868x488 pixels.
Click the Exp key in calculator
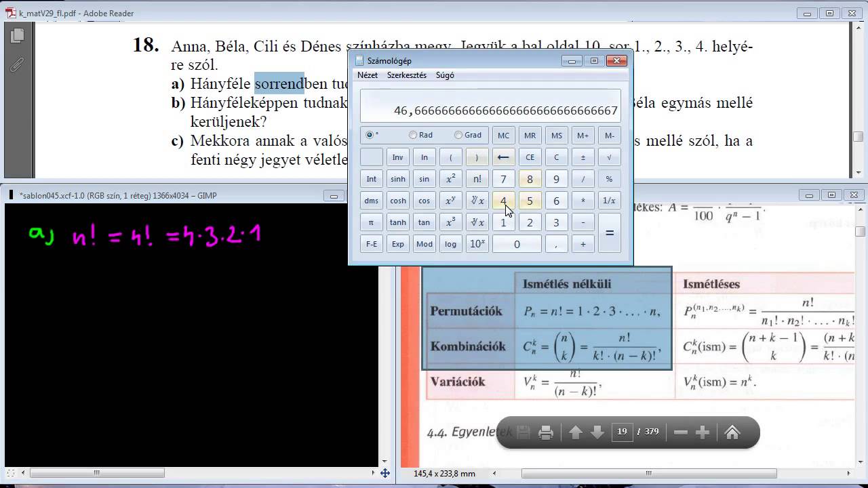click(x=397, y=244)
